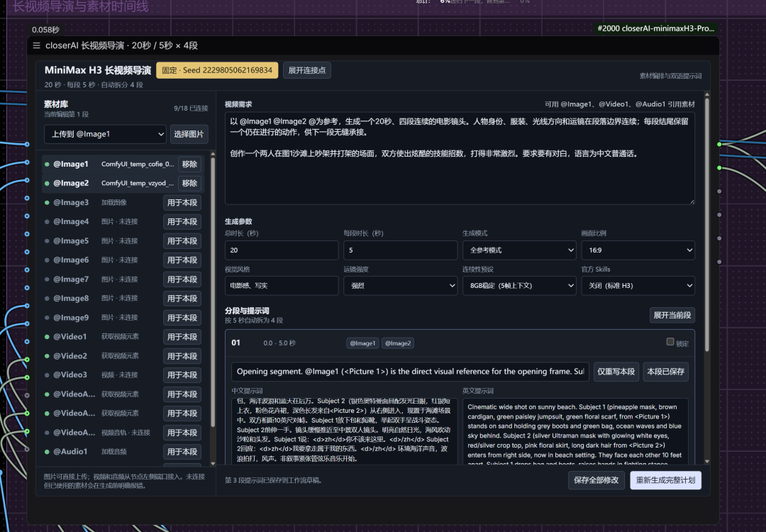Click the 总时长 input field showing 20
The image size is (766, 532).
282,250
